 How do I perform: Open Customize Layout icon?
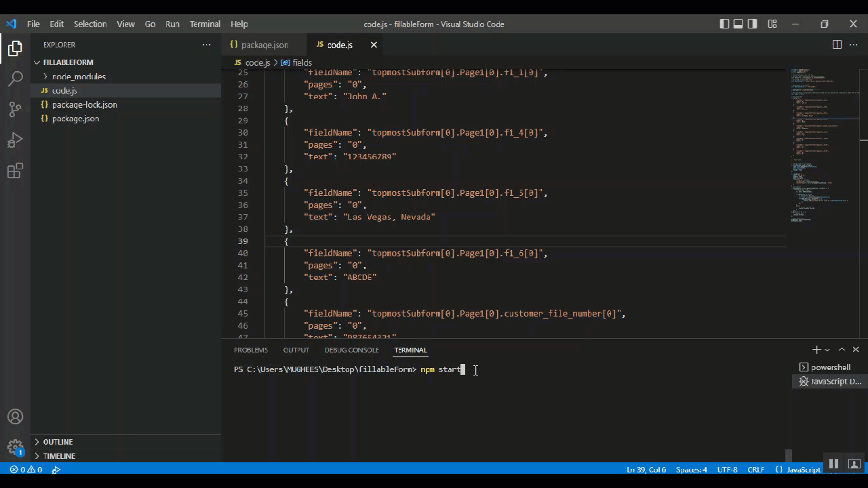(x=772, y=24)
